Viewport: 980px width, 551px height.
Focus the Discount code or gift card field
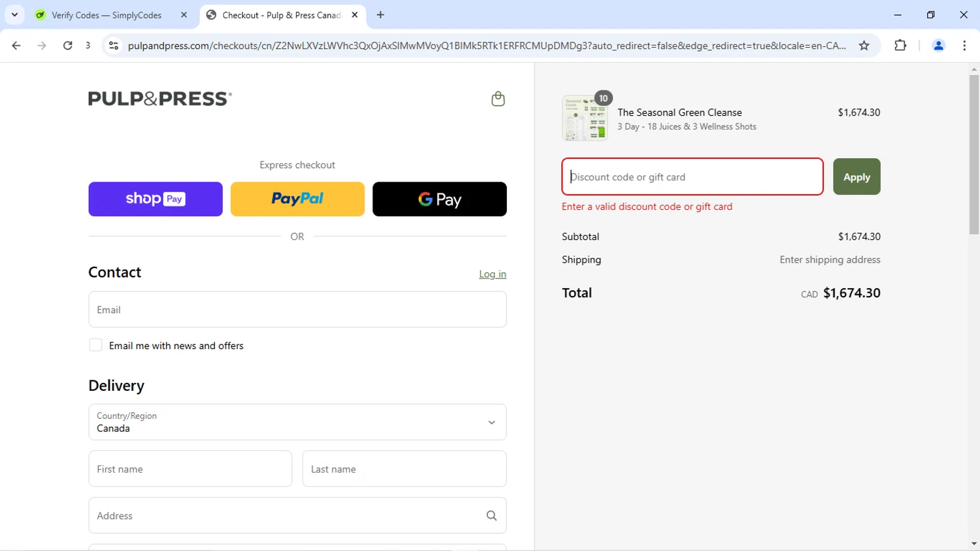pyautogui.click(x=693, y=176)
